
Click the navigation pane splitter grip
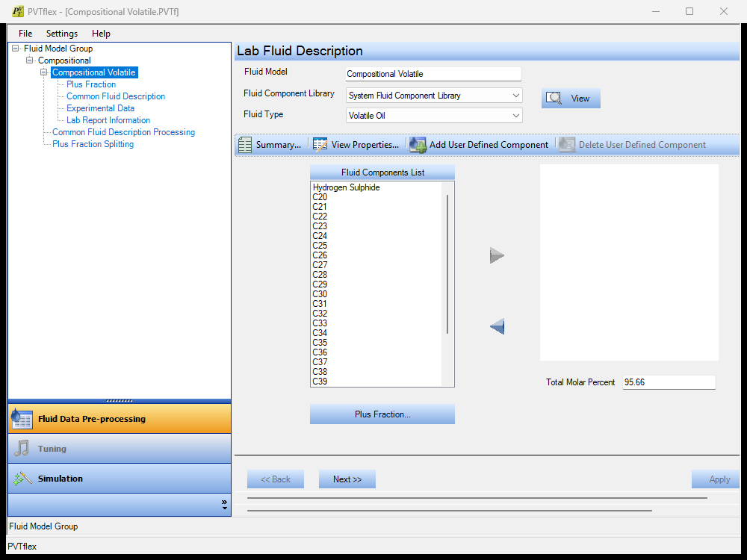tap(120, 400)
